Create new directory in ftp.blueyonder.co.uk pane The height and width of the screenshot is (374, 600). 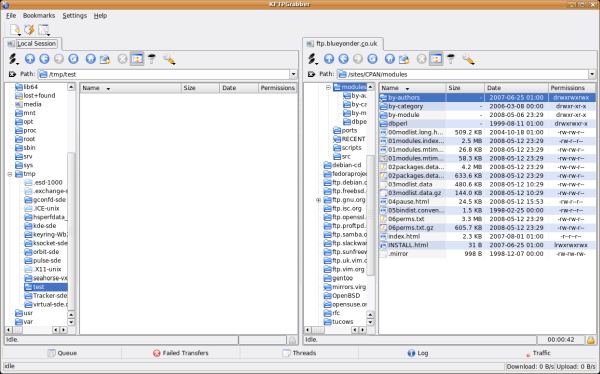coord(404,59)
